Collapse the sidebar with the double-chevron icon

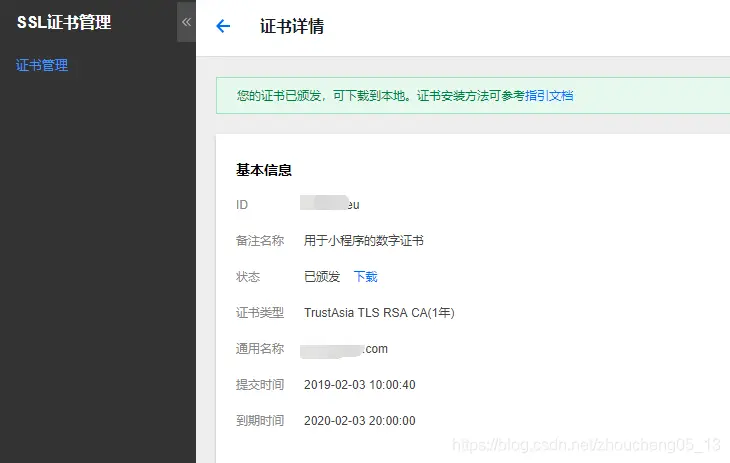[186, 22]
